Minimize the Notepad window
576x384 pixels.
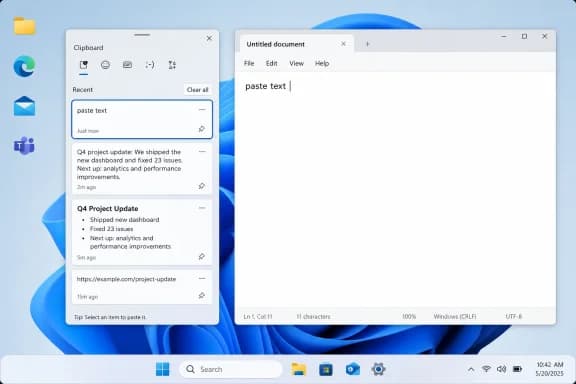click(x=504, y=36)
